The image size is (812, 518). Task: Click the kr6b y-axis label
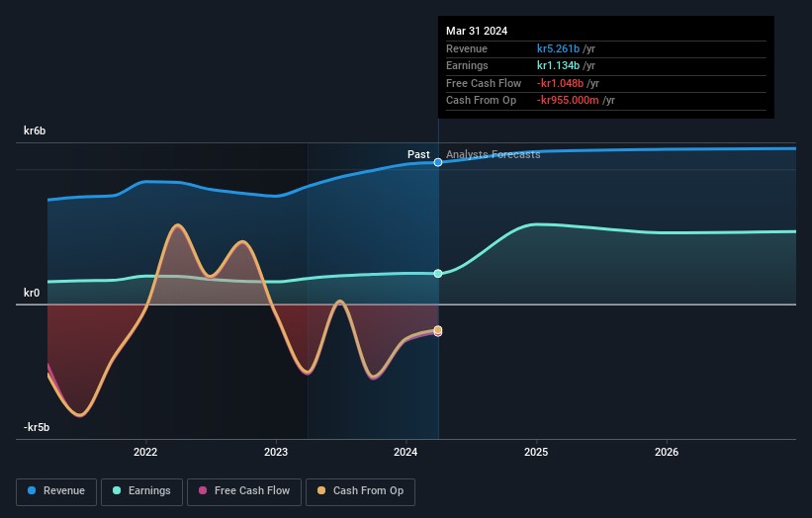pyautogui.click(x=35, y=130)
